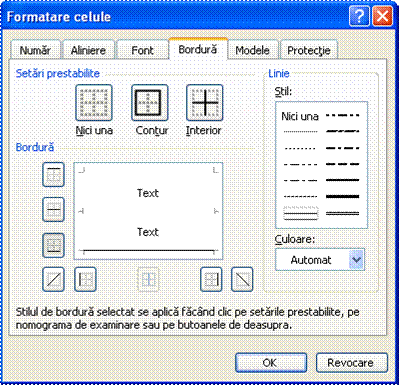Toggle the bottom border button
Viewport: 399px width, 385px height.
[x=53, y=245]
